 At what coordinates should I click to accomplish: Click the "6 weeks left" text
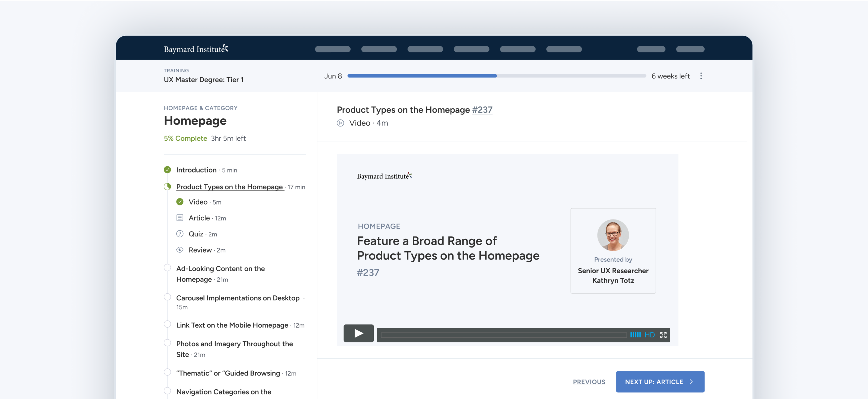(x=670, y=76)
